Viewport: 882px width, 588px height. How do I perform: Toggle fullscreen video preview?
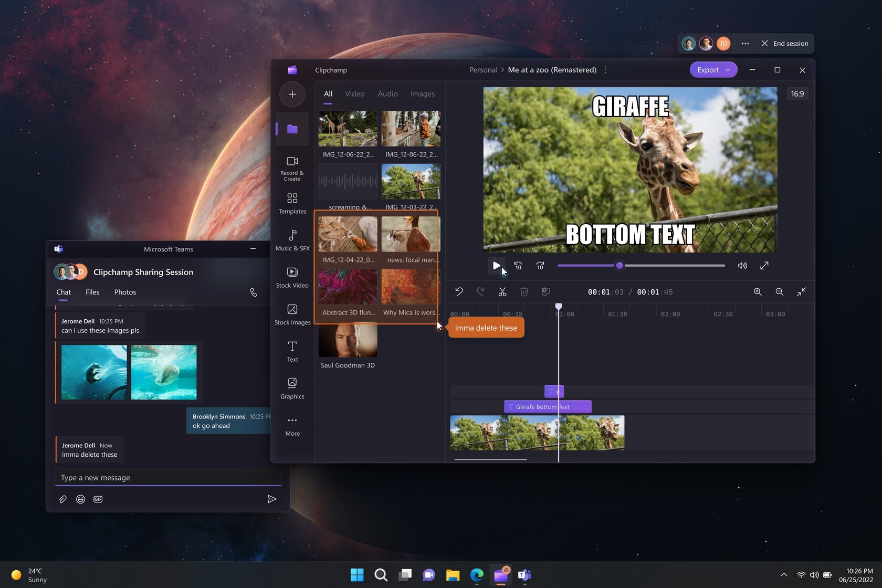(764, 266)
